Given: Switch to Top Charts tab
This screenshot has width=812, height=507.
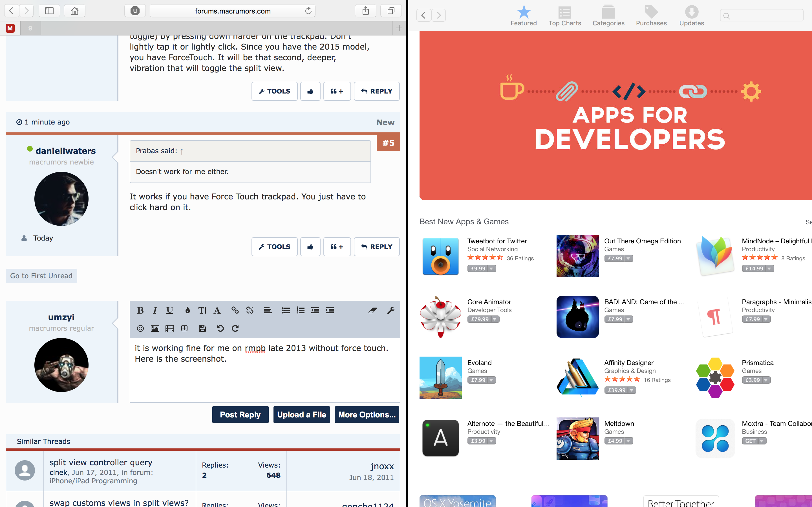Looking at the screenshot, I should point(565,16).
